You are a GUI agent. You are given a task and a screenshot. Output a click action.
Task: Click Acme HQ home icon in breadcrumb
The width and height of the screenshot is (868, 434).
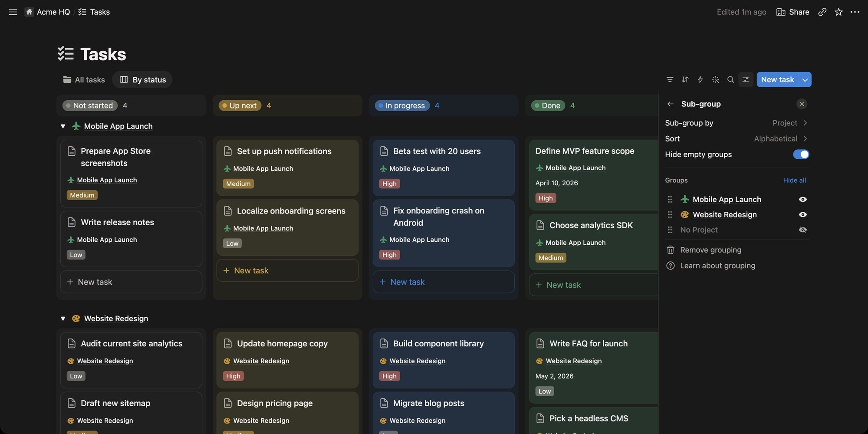[29, 12]
